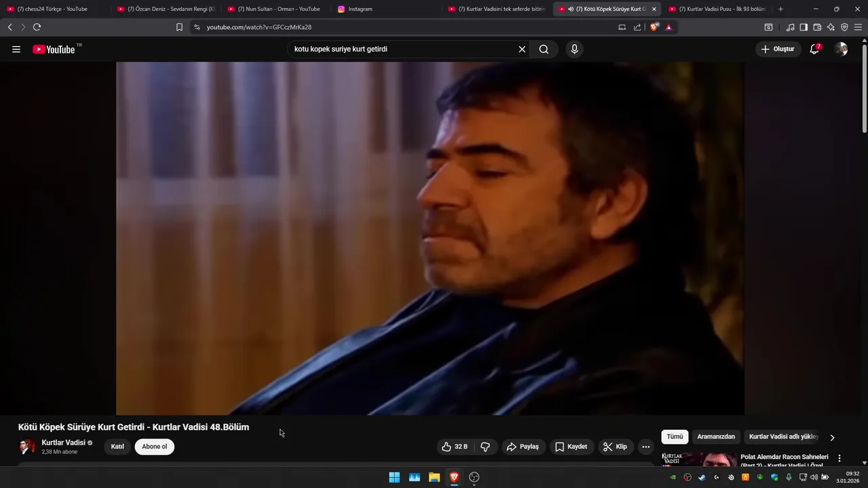Open Brave browser taskbar icon
868x488 pixels.
(x=454, y=477)
